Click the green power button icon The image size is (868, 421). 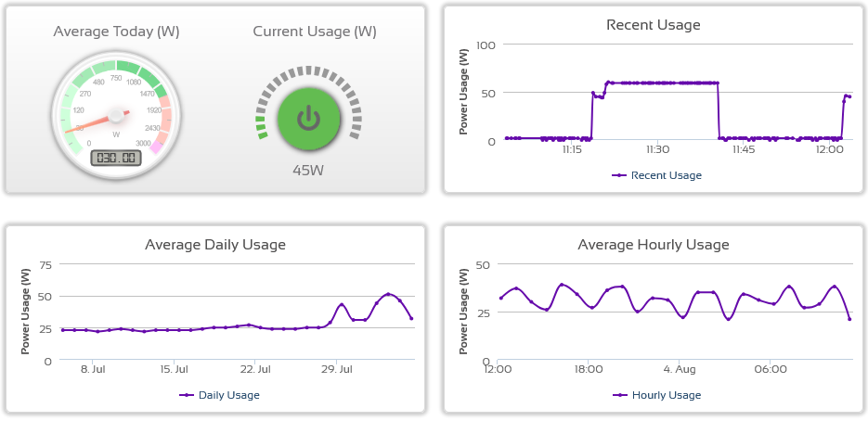click(308, 118)
